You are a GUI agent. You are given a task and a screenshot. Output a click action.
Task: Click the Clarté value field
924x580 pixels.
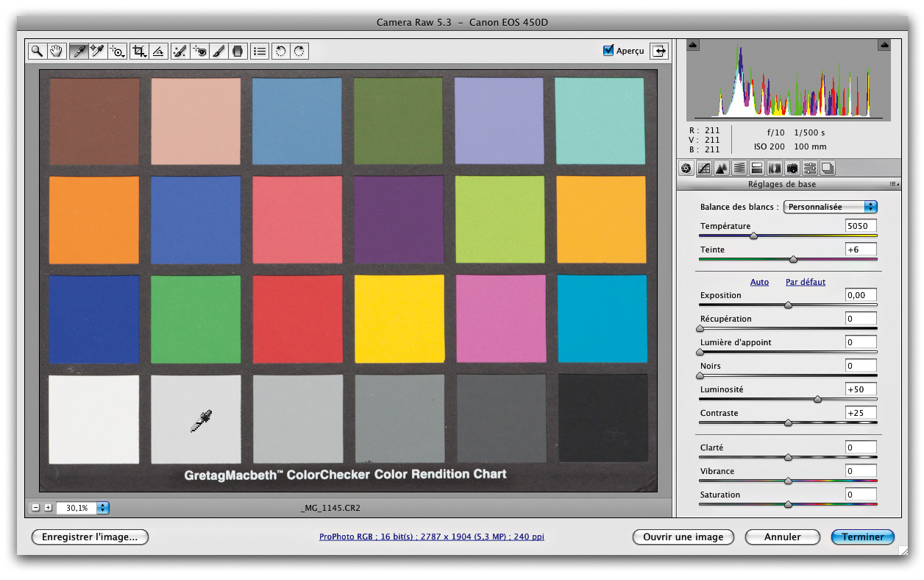point(861,448)
